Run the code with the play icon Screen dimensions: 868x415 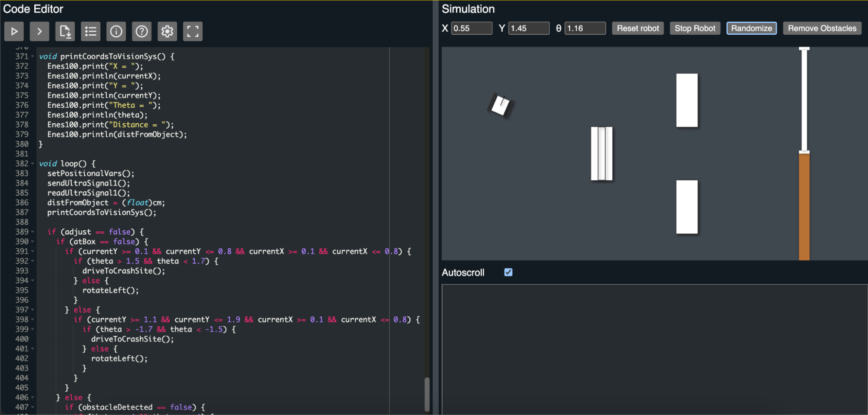coord(14,31)
